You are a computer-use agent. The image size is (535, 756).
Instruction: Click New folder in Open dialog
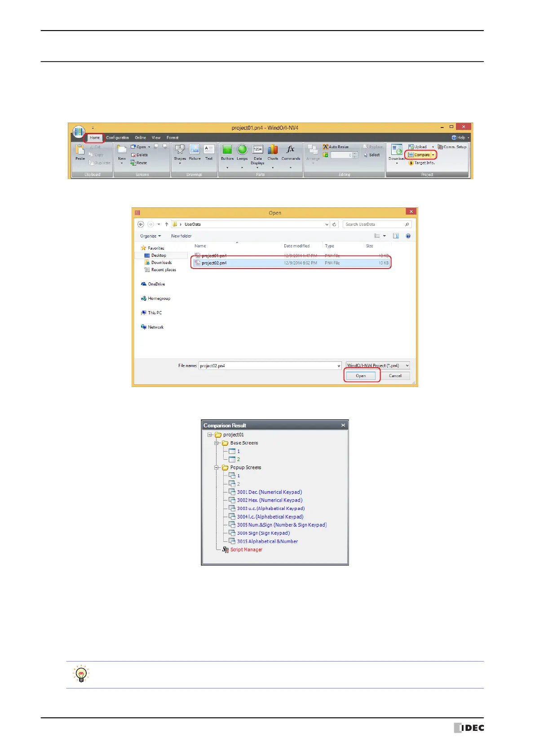pos(181,236)
